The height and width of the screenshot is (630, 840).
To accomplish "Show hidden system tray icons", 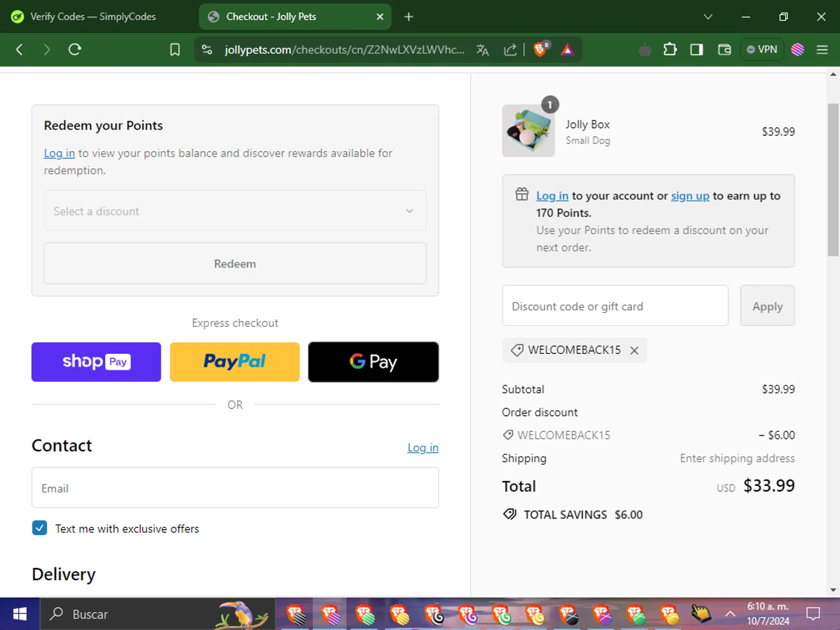I will pyautogui.click(x=730, y=614).
